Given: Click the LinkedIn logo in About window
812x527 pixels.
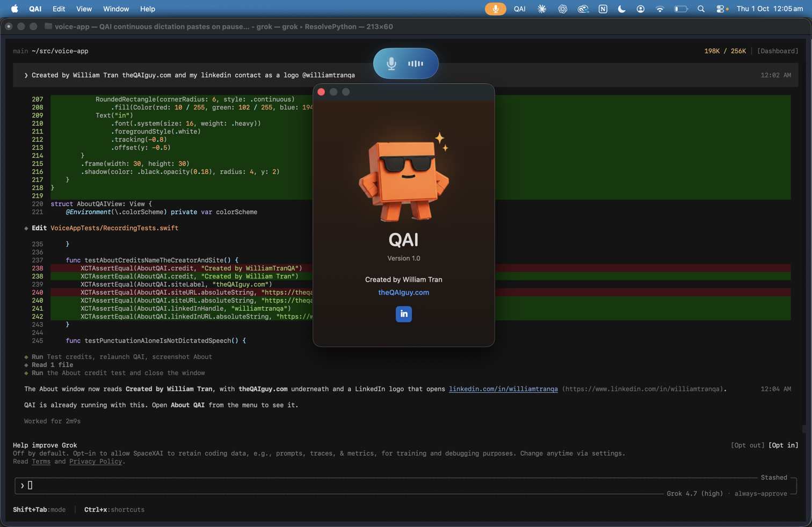Looking at the screenshot, I should pos(404,314).
